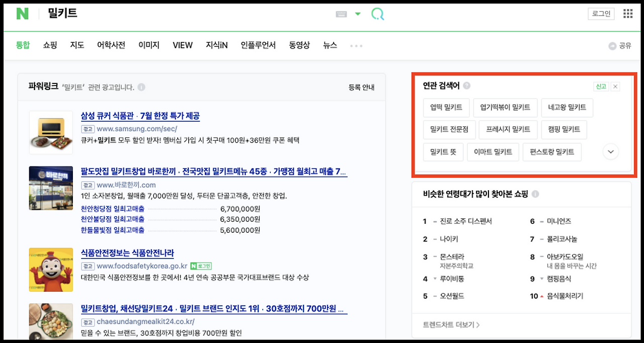
Task: Open hidden tabs via ellipsis menu
Action: click(x=356, y=45)
